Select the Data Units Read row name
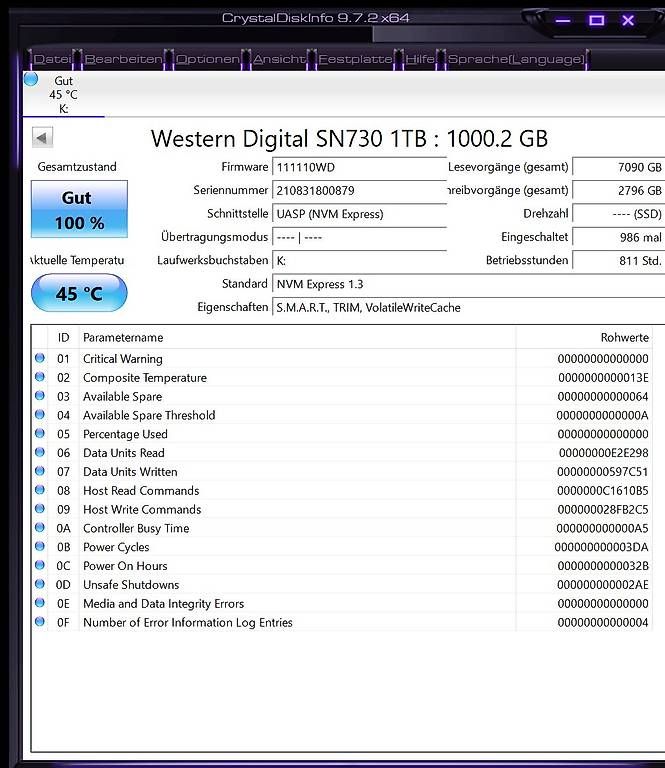 (124, 453)
